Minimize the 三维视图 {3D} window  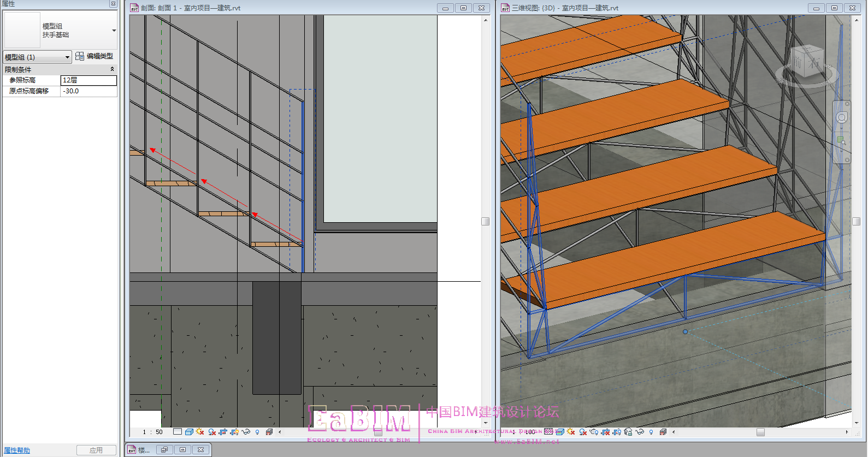click(816, 8)
